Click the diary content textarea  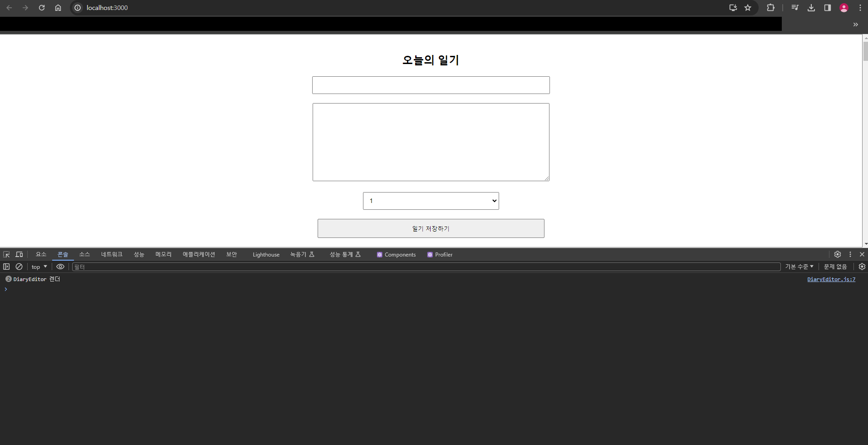click(x=431, y=142)
